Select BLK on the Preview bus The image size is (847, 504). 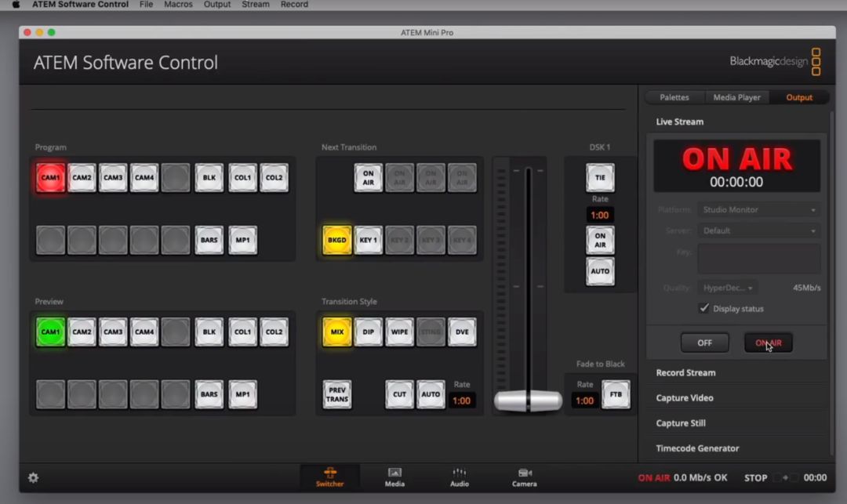209,332
